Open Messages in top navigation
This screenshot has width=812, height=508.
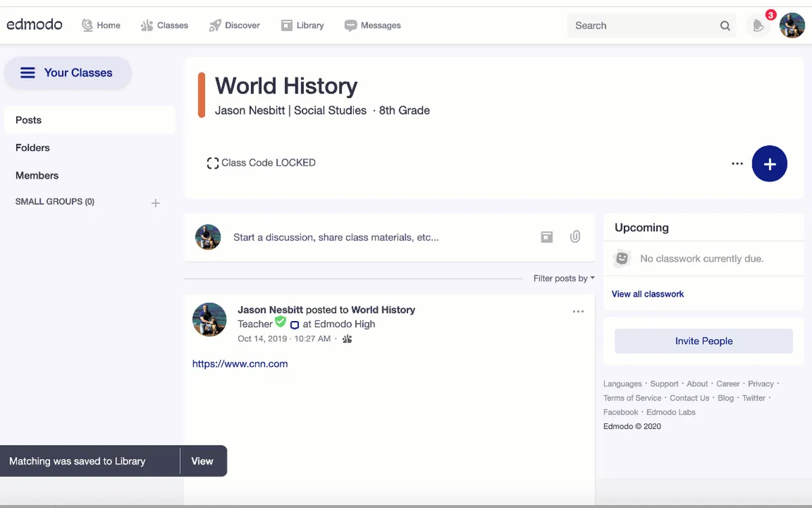373,25
